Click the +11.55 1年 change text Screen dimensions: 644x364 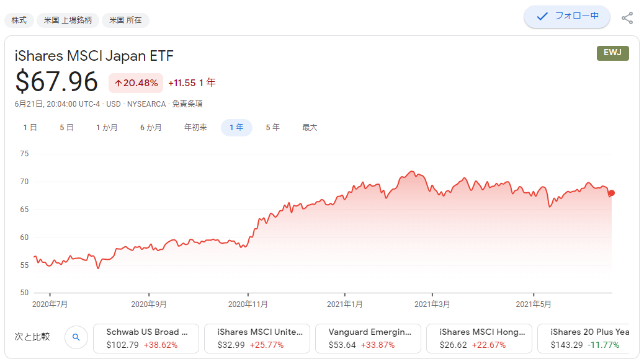pos(192,83)
